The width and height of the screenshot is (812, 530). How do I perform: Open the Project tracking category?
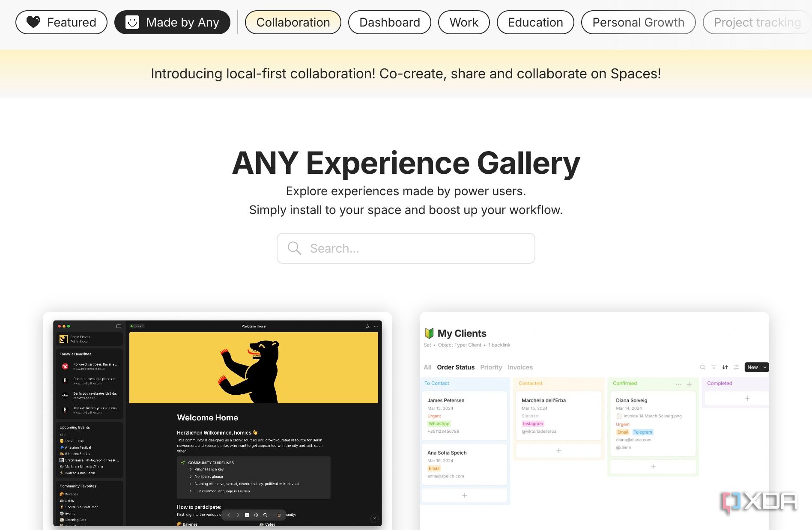click(757, 22)
